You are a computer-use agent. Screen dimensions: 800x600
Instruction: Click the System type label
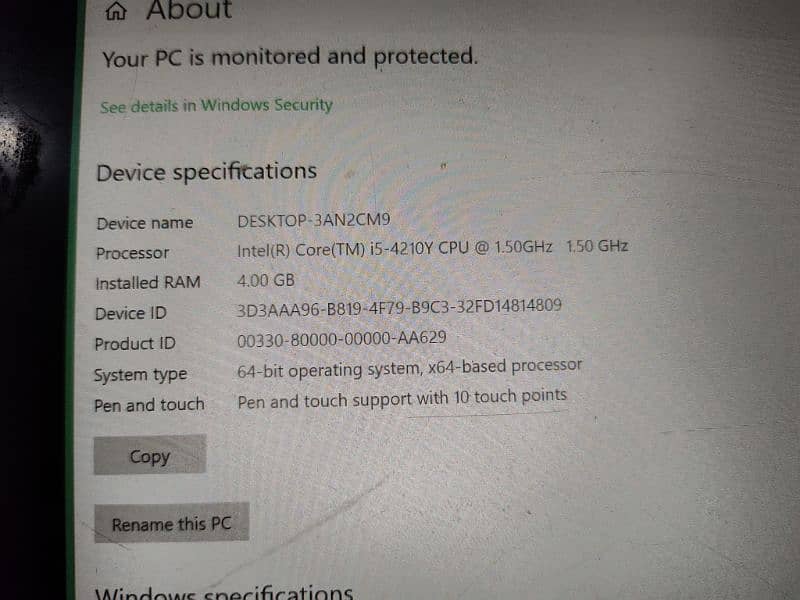coord(141,375)
